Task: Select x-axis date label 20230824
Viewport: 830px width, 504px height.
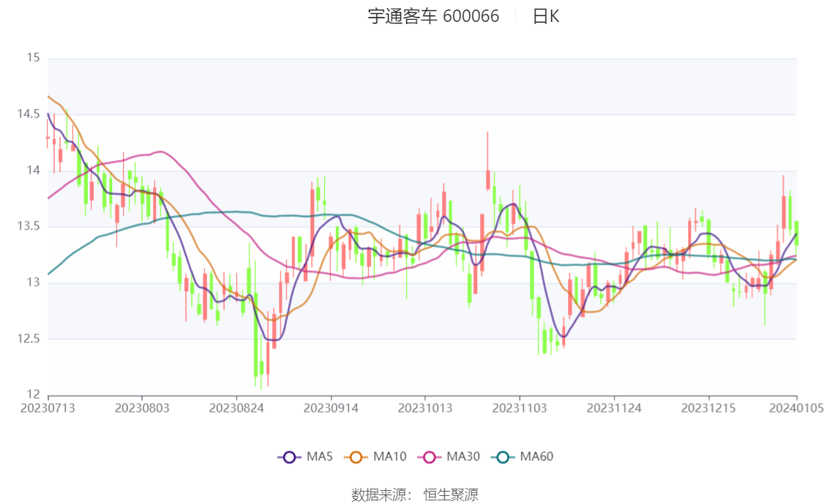Action: pos(236,408)
